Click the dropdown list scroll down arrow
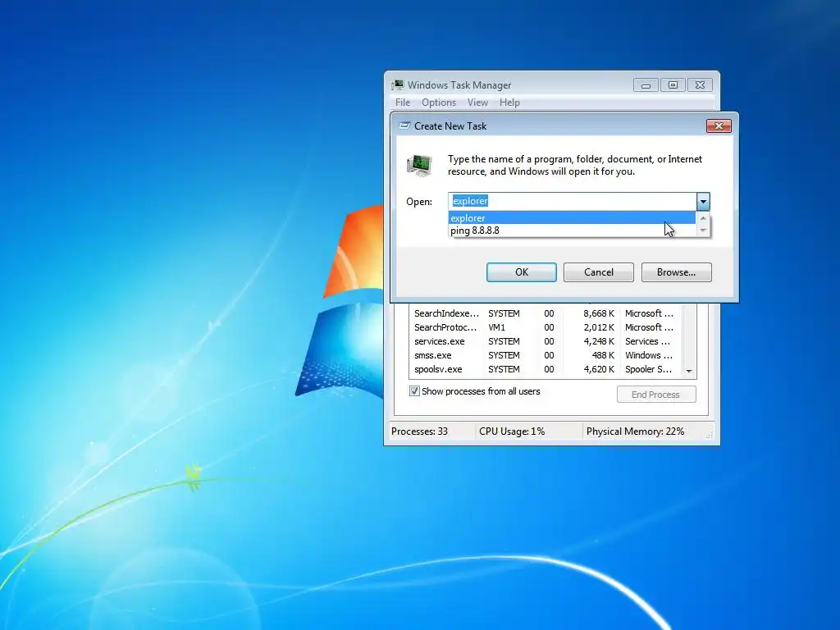840x630 pixels. [703, 231]
